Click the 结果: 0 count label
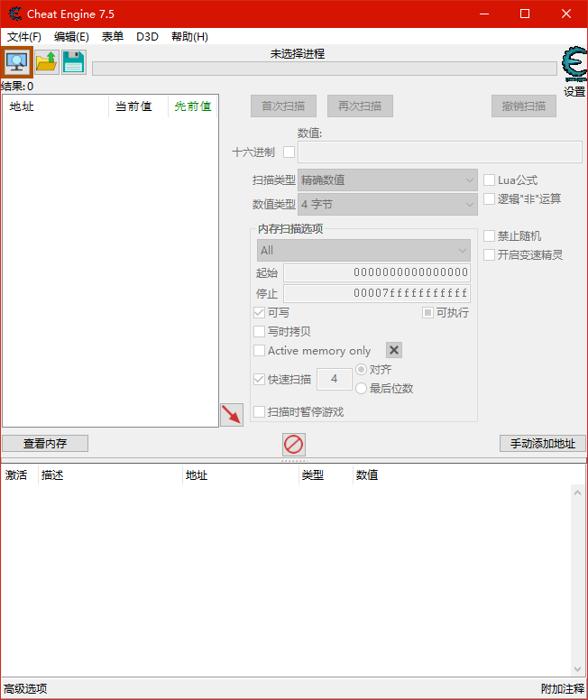Image resolution: width=588 pixels, height=700 pixels. tap(17, 87)
